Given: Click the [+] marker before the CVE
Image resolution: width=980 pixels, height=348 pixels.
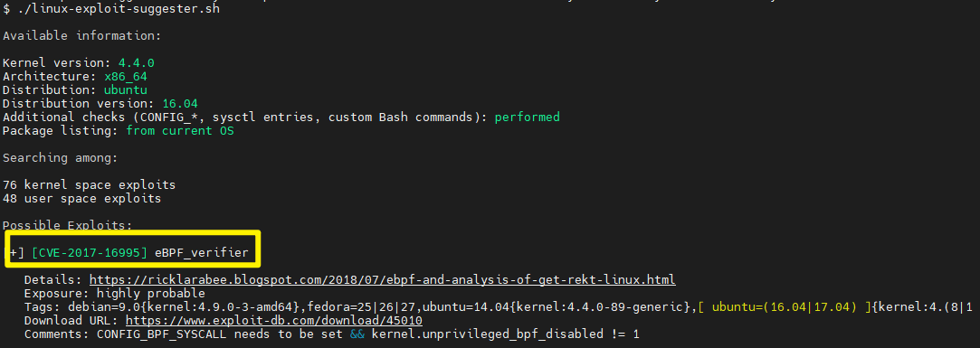Looking at the screenshot, I should tap(17, 253).
